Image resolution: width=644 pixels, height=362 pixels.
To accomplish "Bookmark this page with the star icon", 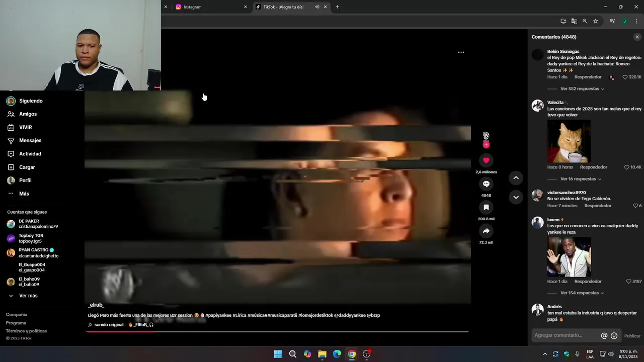I will pos(596,21).
